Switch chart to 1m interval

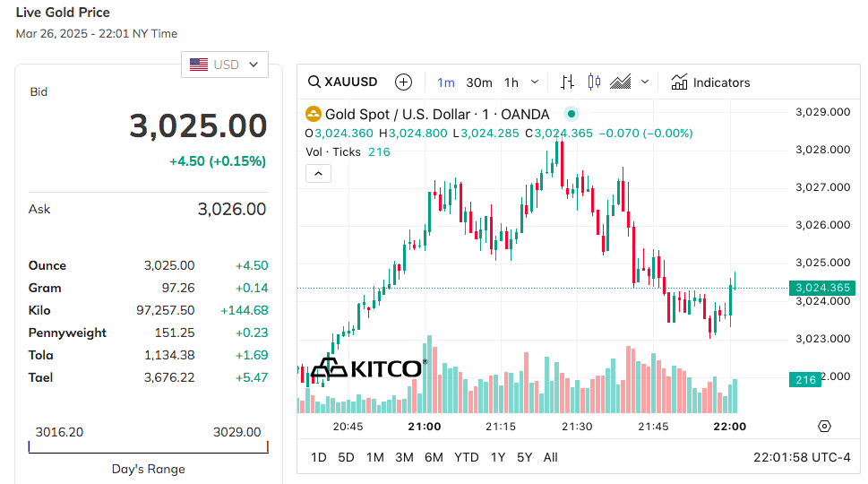pyautogui.click(x=446, y=82)
